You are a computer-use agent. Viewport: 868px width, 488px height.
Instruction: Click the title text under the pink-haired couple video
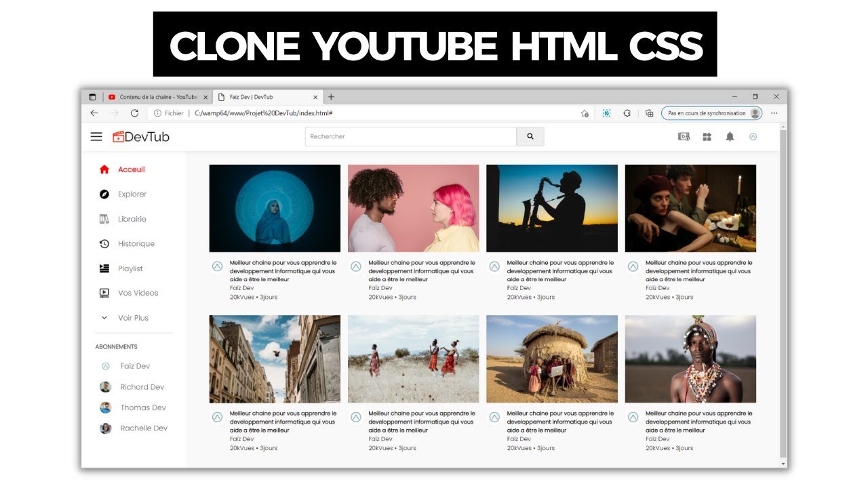tap(422, 271)
